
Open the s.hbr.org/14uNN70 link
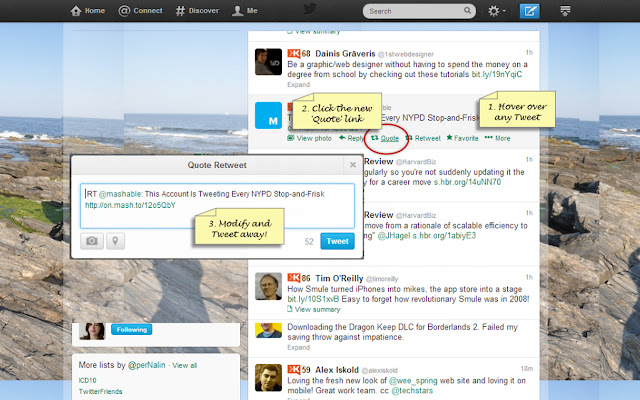tap(467, 182)
